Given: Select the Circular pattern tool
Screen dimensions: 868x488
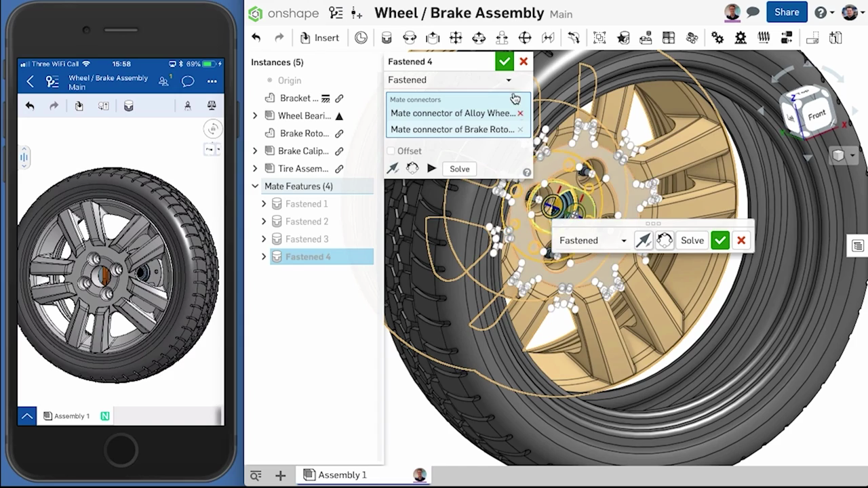Looking at the screenshot, I should click(692, 38).
